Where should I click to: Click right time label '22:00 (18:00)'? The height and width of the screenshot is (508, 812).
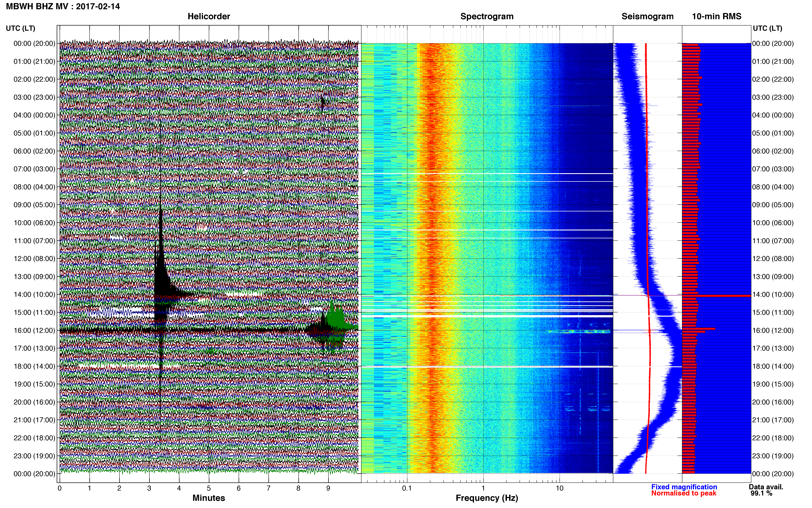(773, 438)
